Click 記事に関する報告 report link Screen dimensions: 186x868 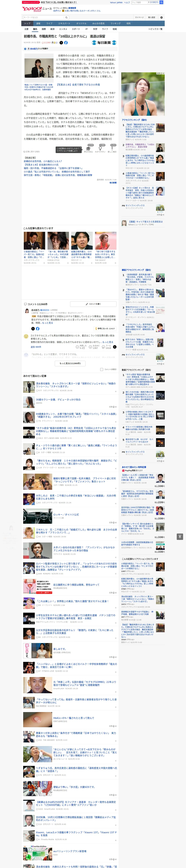[x=31, y=152]
